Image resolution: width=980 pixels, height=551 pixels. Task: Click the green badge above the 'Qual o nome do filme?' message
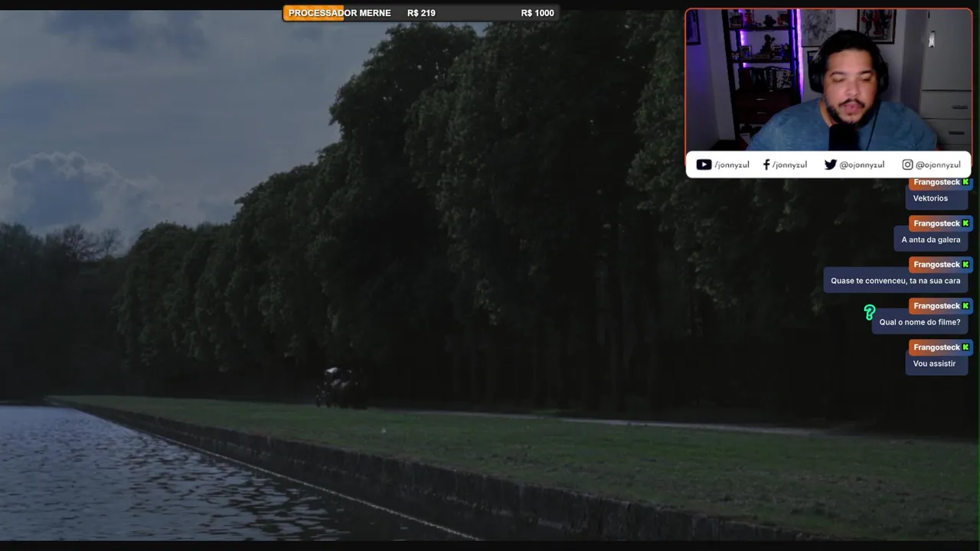(966, 306)
